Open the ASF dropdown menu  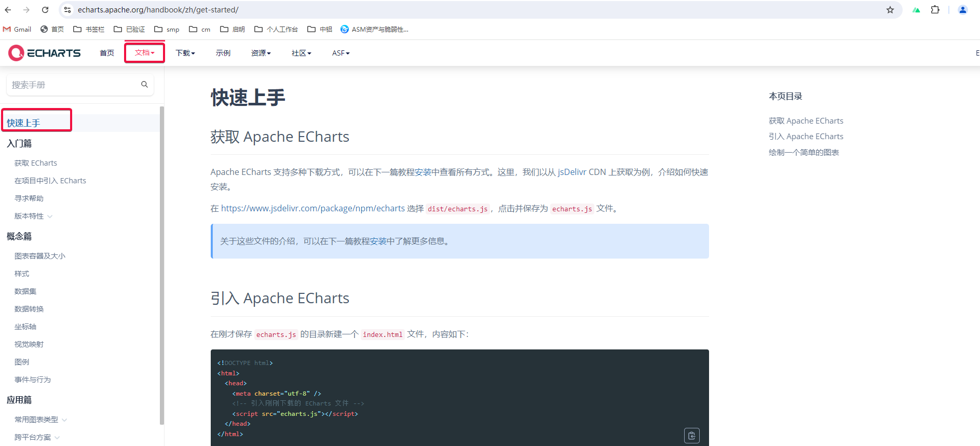click(x=341, y=53)
